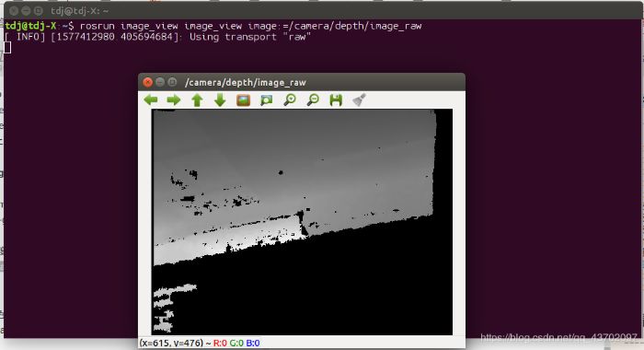
Task: Close the tdj@tdj-X terminal window
Action: tap(14, 11)
